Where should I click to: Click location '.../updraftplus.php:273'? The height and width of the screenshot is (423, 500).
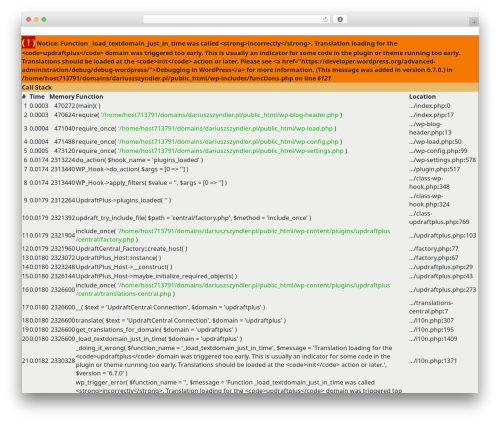[x=442, y=290]
